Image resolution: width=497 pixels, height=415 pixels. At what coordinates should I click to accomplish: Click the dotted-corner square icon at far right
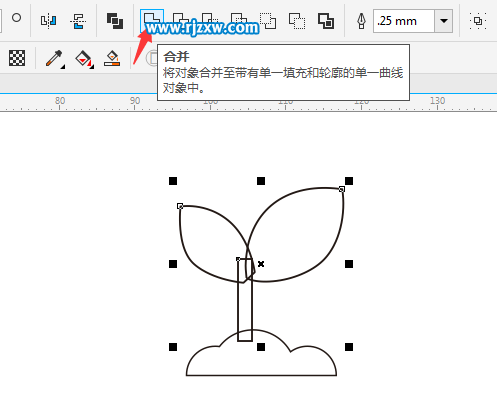click(478, 21)
